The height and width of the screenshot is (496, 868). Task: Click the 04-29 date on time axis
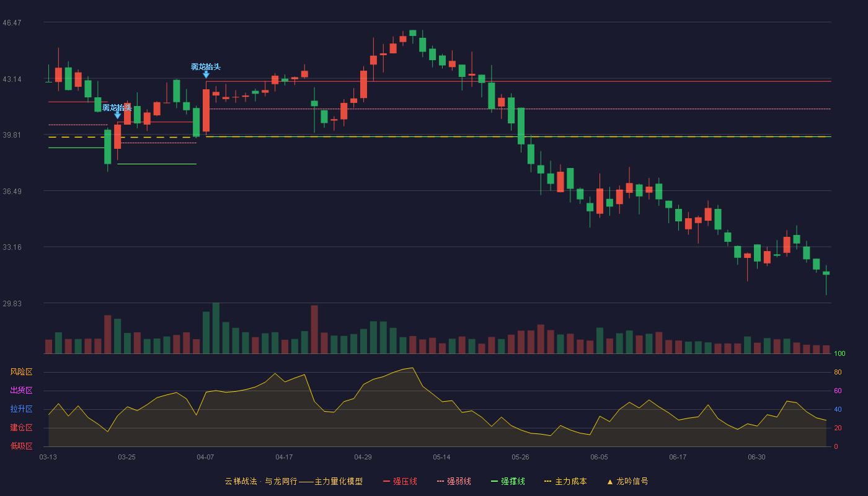363,458
